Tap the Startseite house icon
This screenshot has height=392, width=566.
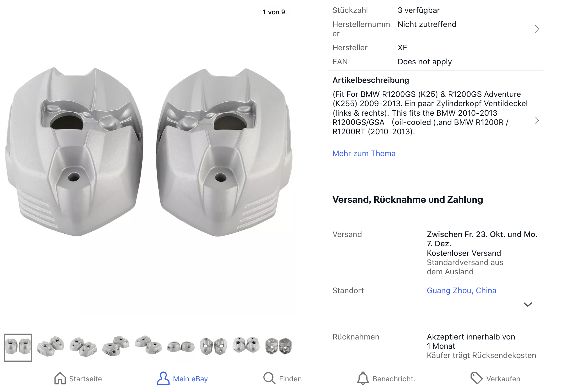60,379
